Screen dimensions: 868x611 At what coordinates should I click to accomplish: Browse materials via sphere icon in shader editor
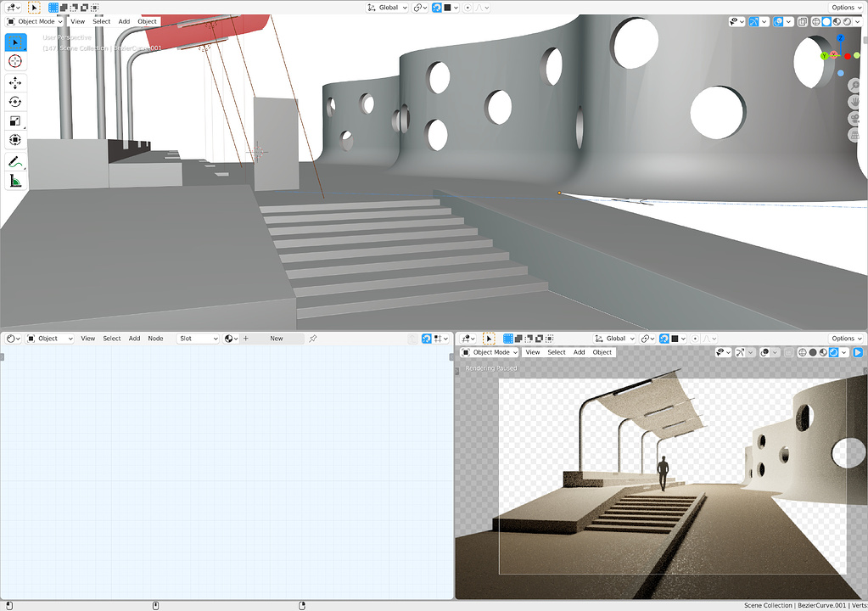231,339
